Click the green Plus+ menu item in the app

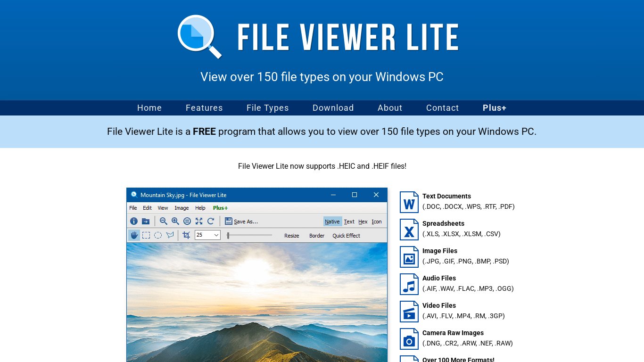point(220,208)
